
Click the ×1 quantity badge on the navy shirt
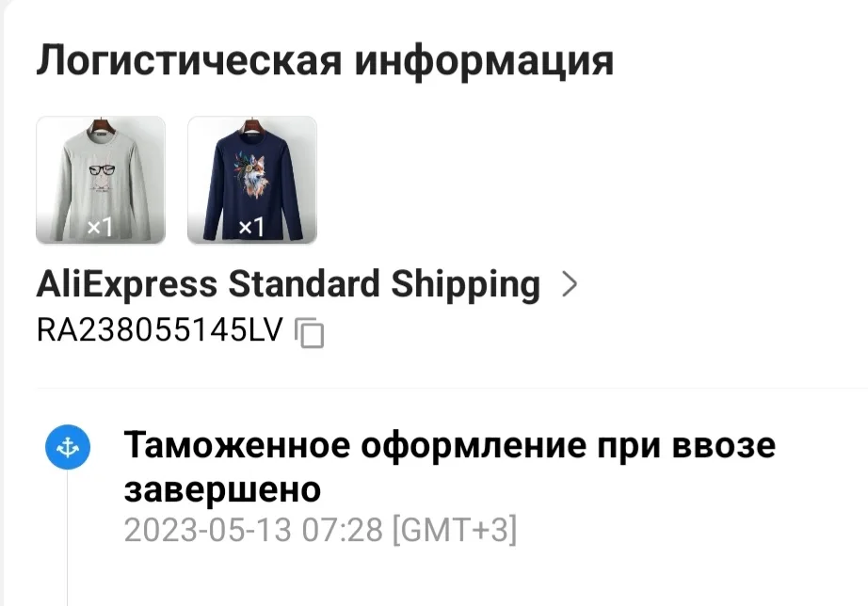point(251,227)
